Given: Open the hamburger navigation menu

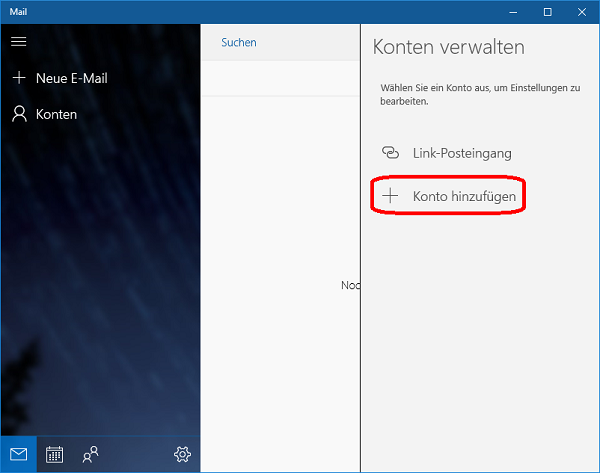Looking at the screenshot, I should click(x=18, y=42).
